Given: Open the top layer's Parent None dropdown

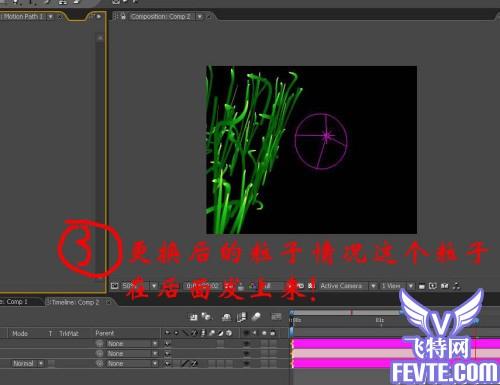Looking at the screenshot, I should 132,344.
